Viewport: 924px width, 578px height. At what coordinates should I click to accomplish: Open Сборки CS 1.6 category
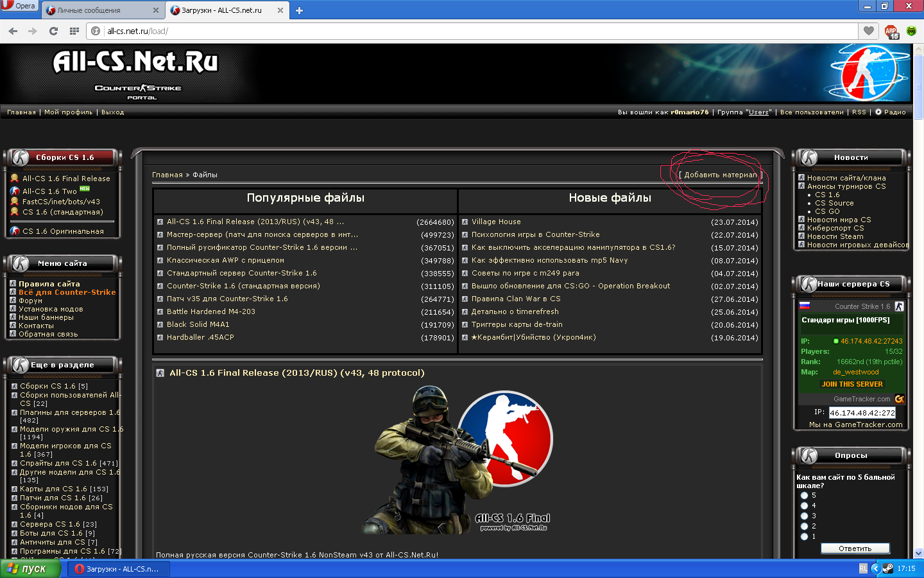(47, 386)
